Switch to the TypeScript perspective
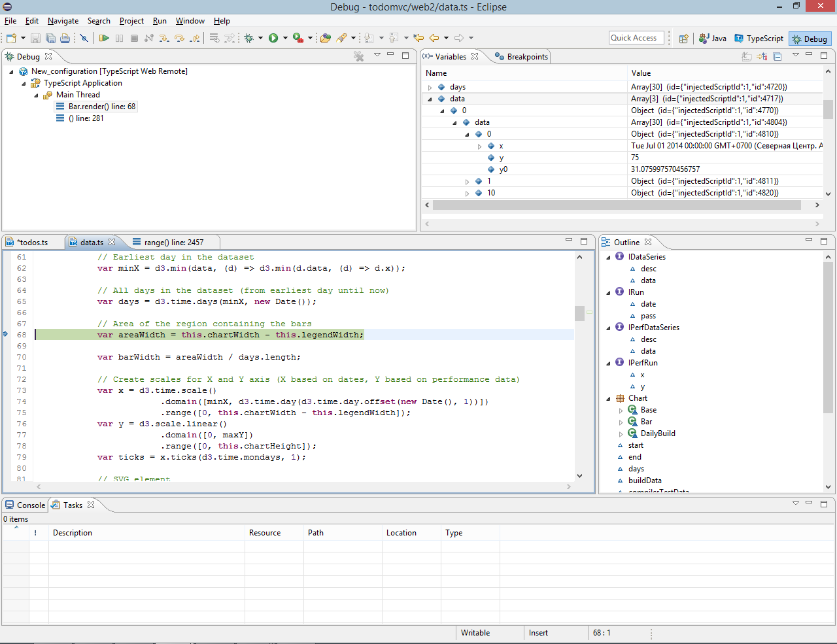The image size is (837, 644). pos(759,39)
